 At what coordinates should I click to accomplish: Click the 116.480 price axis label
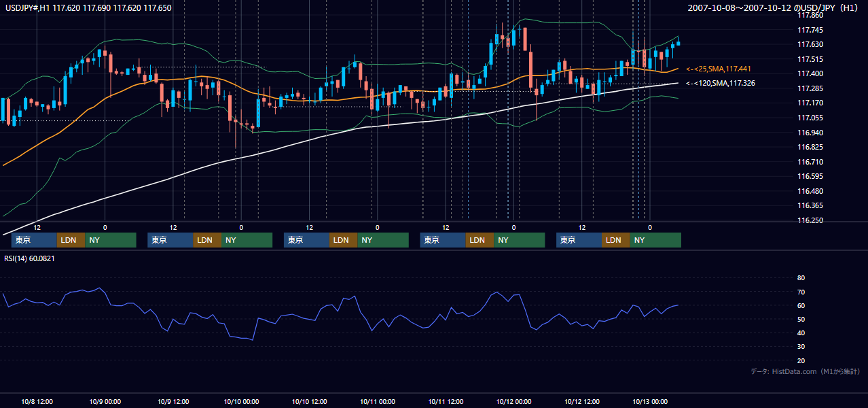click(x=810, y=191)
